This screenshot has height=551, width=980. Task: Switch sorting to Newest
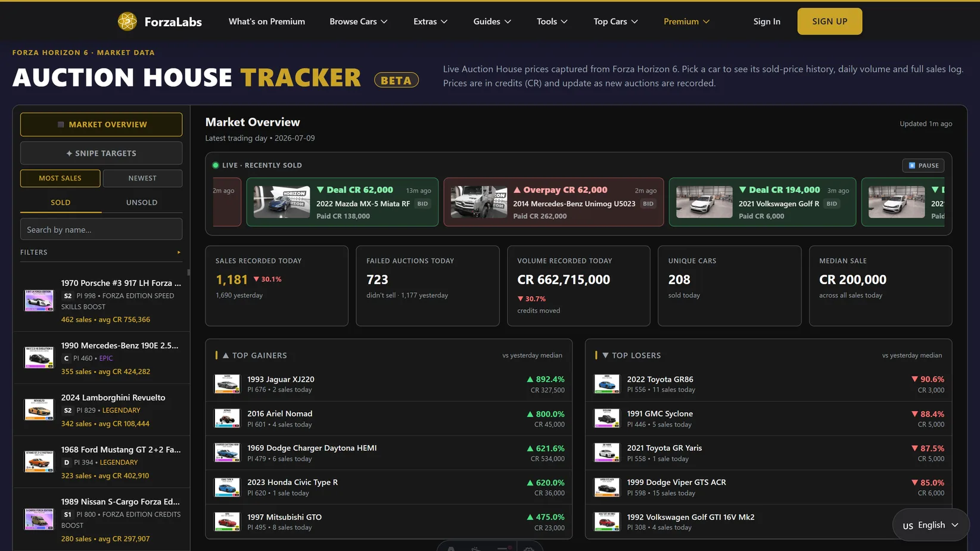coord(142,178)
